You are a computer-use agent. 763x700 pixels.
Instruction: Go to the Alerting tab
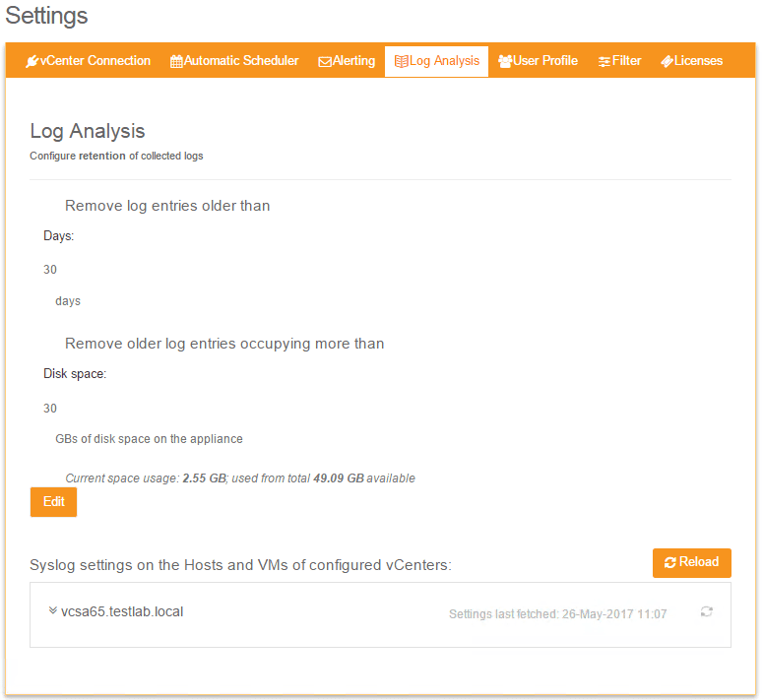point(353,61)
